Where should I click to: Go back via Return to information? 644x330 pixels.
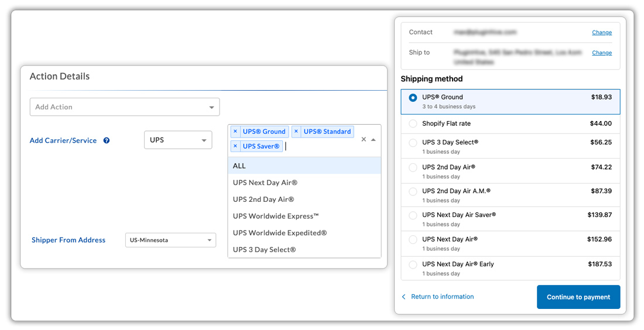point(443,297)
